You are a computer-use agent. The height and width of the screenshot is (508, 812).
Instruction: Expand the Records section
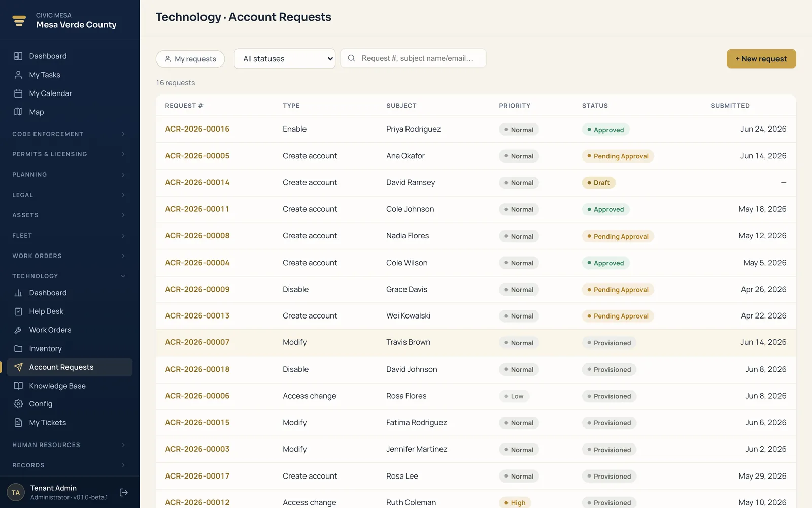(70, 465)
